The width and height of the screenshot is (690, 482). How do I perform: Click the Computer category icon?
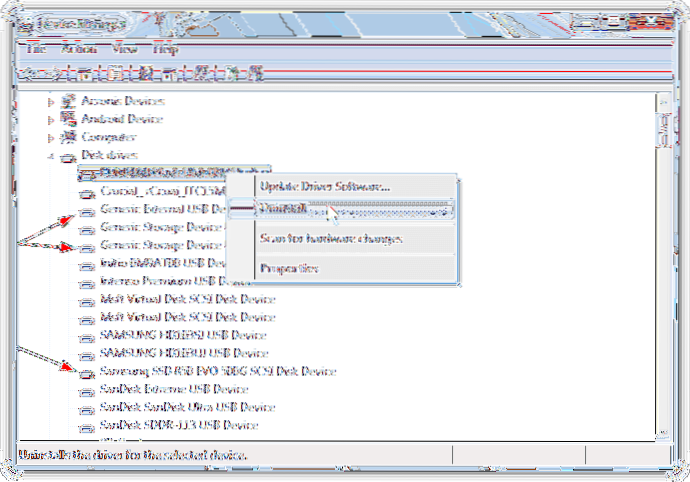68,137
